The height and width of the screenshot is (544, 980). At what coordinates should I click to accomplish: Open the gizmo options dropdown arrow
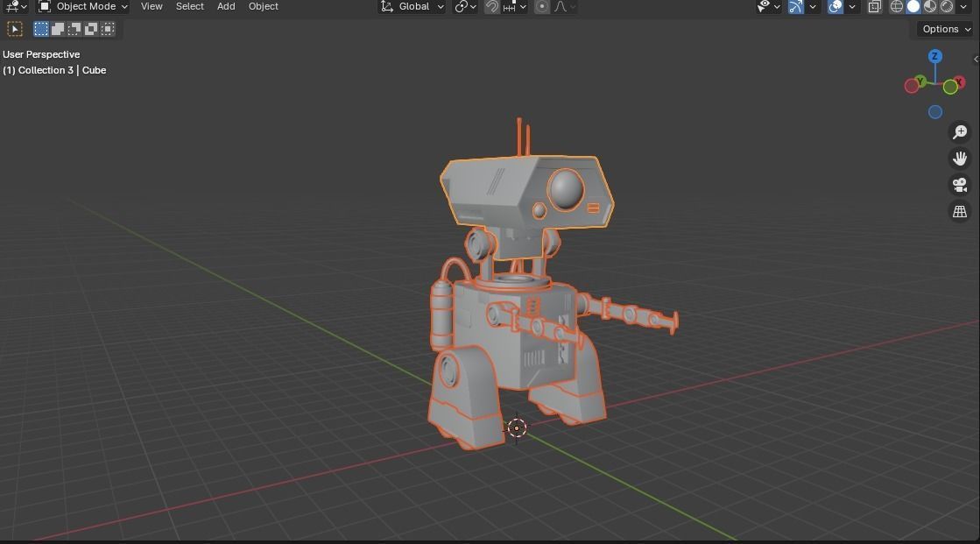coord(812,7)
